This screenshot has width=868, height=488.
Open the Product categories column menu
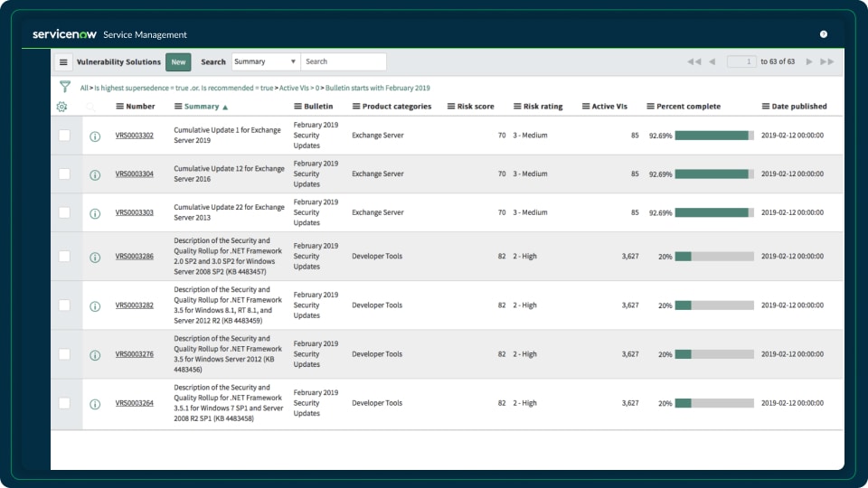[356, 107]
